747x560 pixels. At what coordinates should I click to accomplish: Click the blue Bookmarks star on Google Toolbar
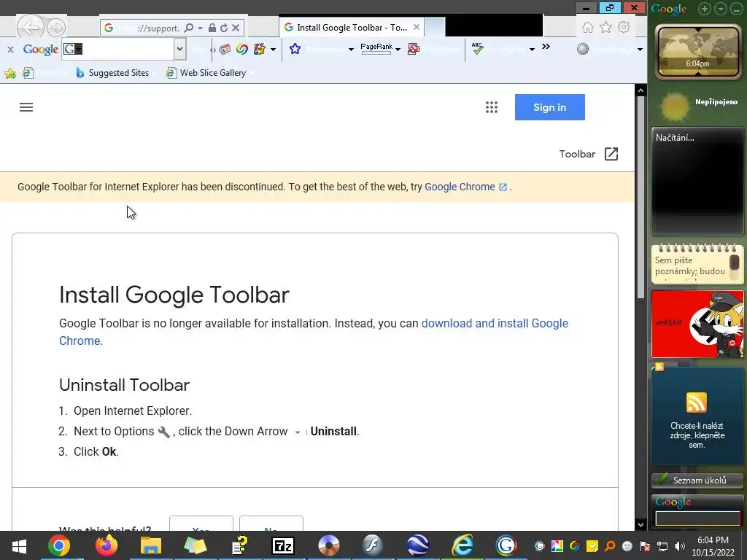pyautogui.click(x=295, y=49)
